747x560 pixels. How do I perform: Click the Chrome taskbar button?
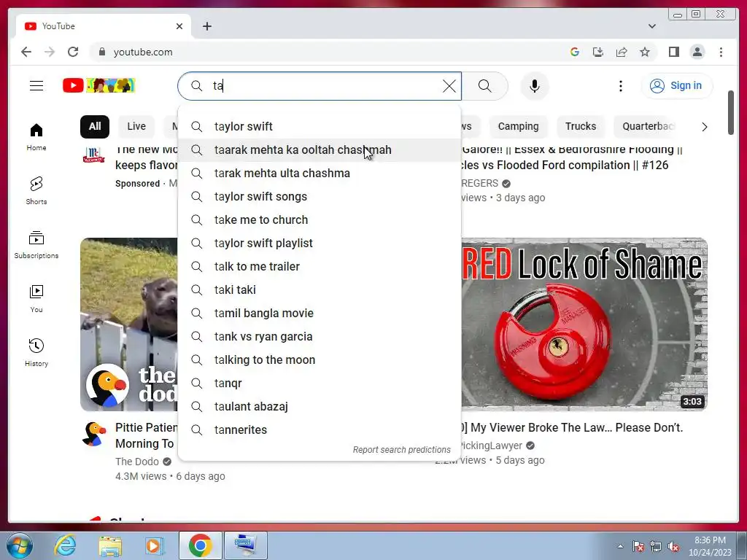tap(200, 545)
